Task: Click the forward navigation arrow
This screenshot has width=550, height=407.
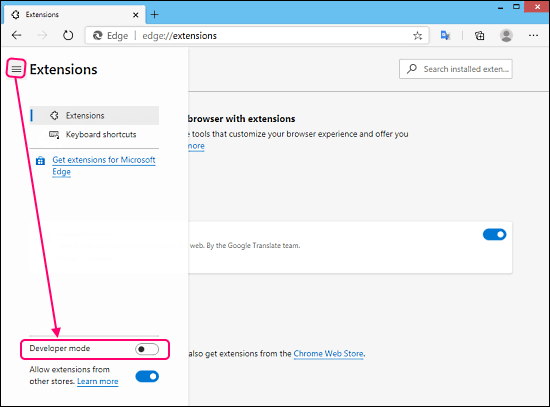Action: coord(42,35)
